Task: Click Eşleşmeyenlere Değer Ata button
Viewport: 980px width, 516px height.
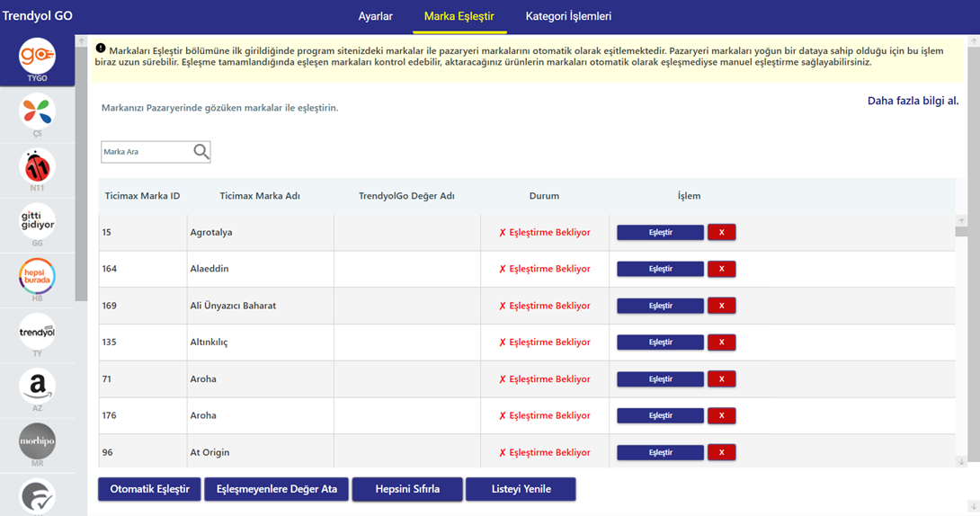Action: pos(276,489)
